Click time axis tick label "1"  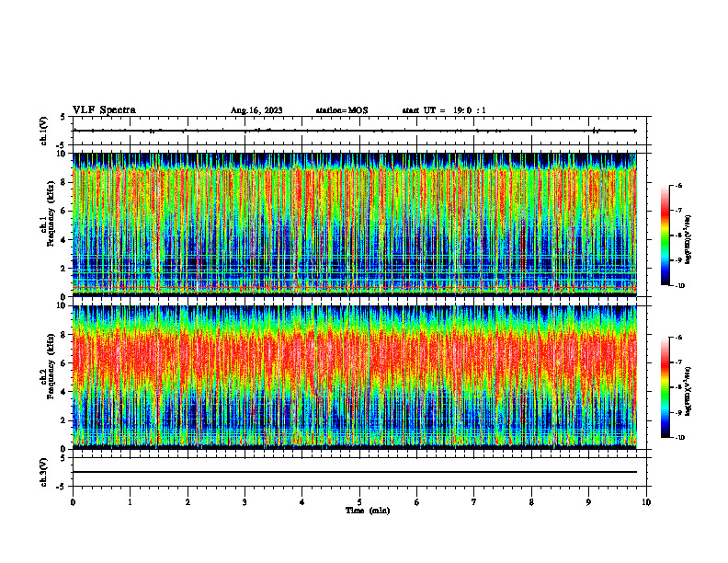tap(130, 502)
